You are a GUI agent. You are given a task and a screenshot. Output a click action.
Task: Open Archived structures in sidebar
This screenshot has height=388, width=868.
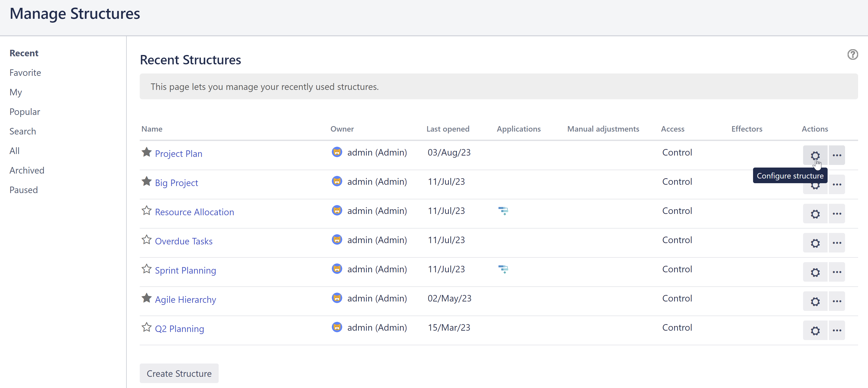[x=27, y=170]
